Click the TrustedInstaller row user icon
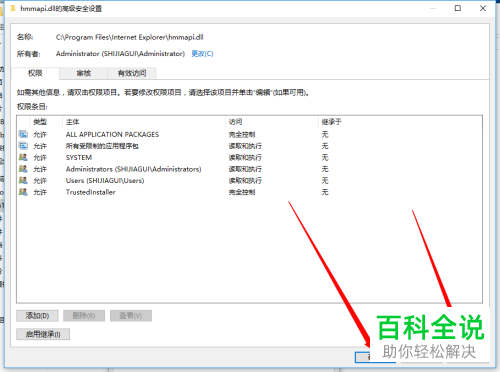The height and width of the screenshot is (372, 500). click(x=23, y=192)
